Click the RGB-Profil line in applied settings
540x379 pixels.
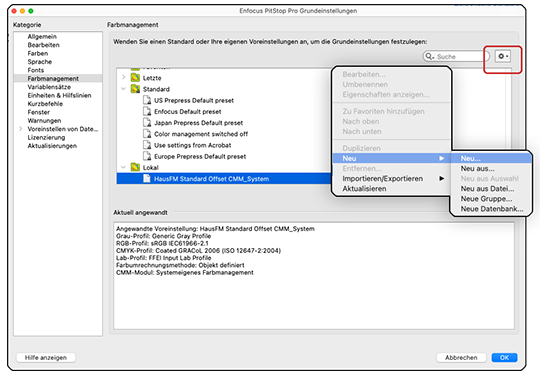[162, 243]
